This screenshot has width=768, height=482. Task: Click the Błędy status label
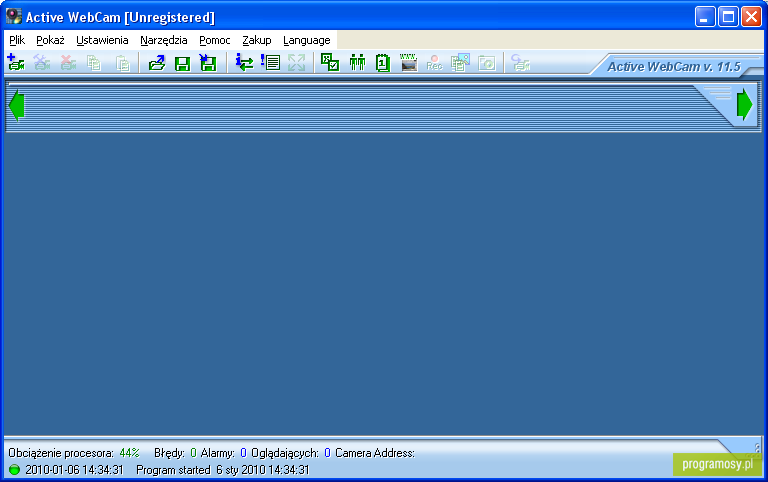[x=169, y=453]
